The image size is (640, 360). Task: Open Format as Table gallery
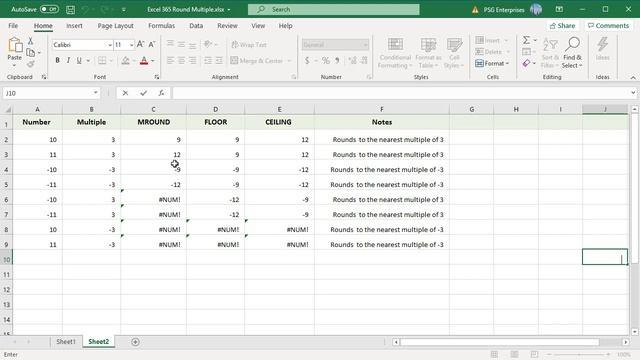click(x=428, y=53)
